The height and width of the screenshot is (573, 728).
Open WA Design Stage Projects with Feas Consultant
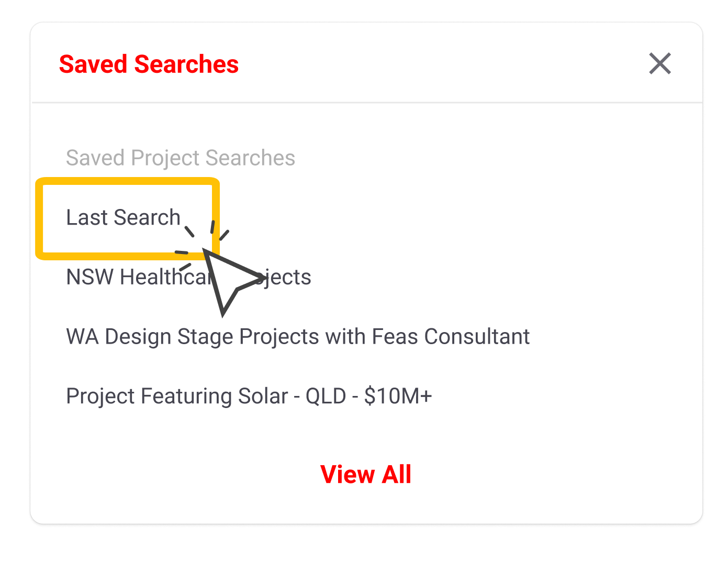(297, 337)
